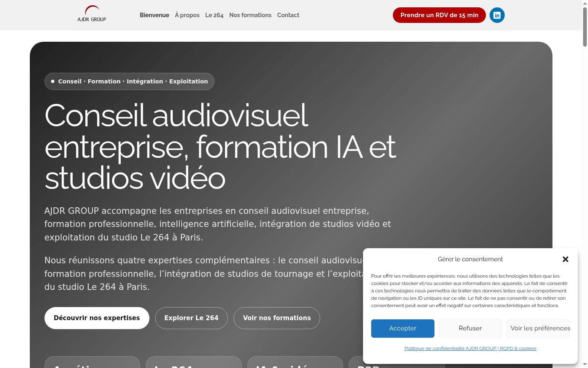This screenshot has width=588, height=368.
Task: Click the scrollbar down arrow
Action: point(585,364)
